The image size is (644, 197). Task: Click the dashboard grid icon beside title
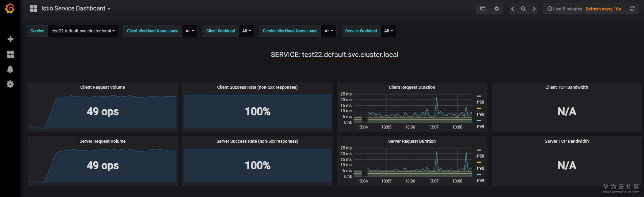[33, 9]
